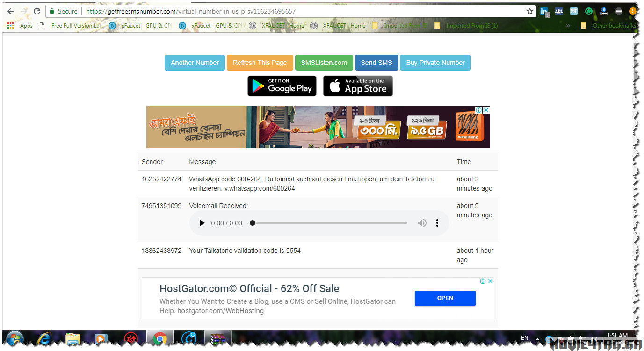Open the voicemail player three-dot menu
644x351 pixels.
tap(437, 223)
